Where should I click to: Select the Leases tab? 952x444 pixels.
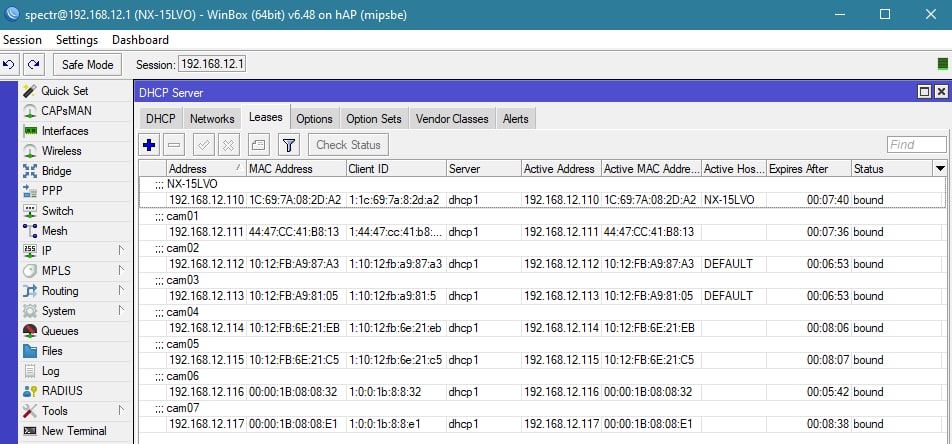[265, 117]
